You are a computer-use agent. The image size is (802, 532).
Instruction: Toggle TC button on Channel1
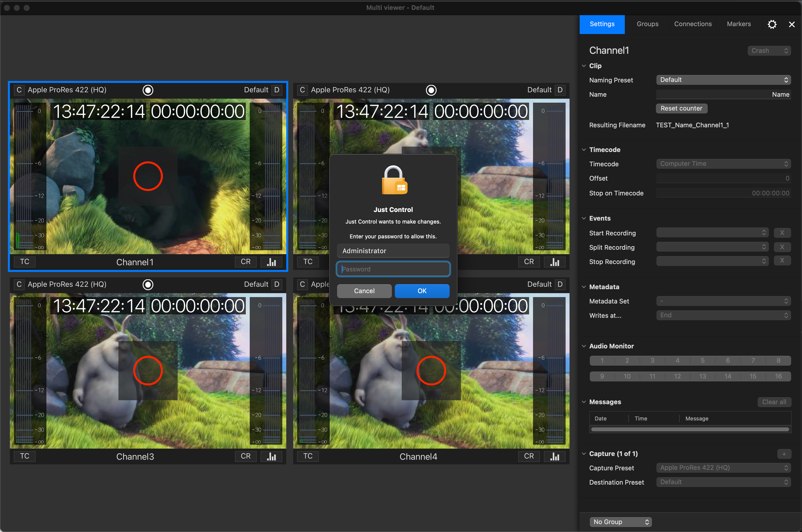(25, 262)
